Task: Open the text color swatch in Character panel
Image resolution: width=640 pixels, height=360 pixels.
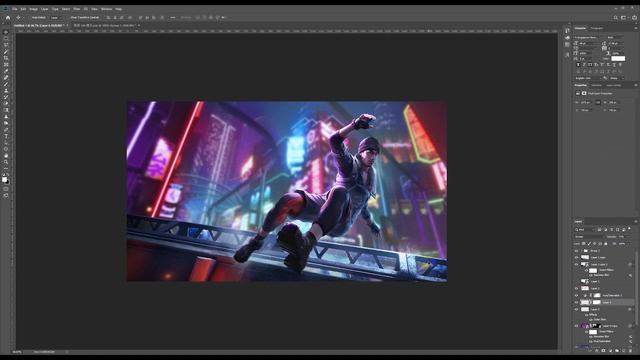Action: [x=618, y=59]
